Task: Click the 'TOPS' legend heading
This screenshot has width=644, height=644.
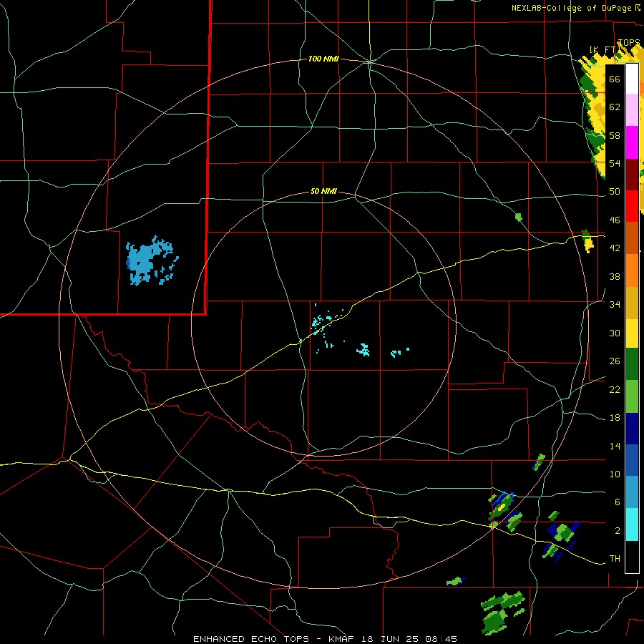Action: pos(629,43)
